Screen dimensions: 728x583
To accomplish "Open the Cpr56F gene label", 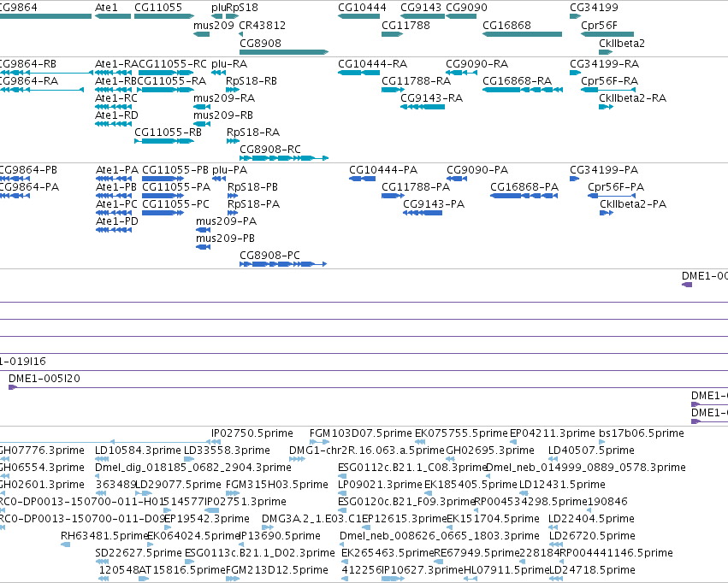I will tap(600, 25).
